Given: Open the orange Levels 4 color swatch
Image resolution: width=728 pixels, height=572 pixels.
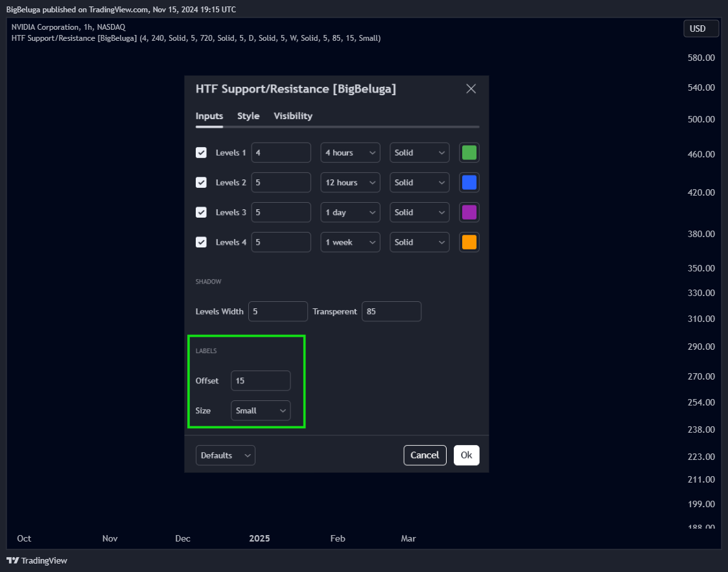Looking at the screenshot, I should point(469,242).
